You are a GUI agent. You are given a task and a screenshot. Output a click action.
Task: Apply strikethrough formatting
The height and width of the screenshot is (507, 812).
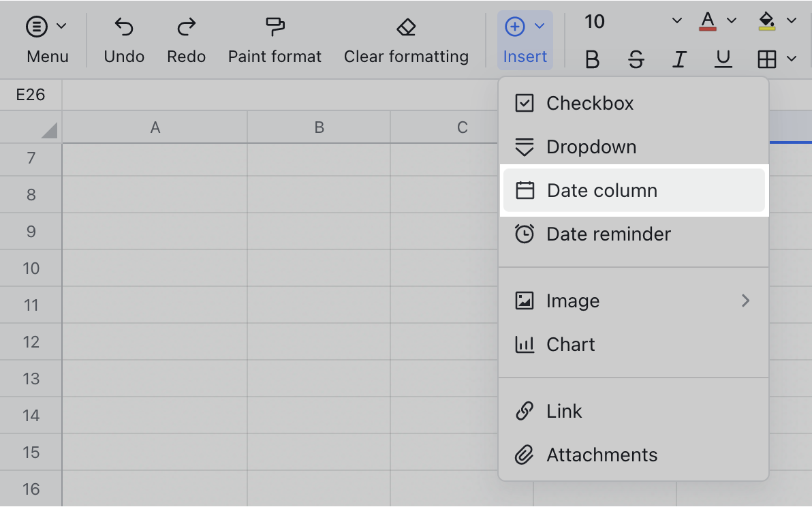pyautogui.click(x=636, y=59)
